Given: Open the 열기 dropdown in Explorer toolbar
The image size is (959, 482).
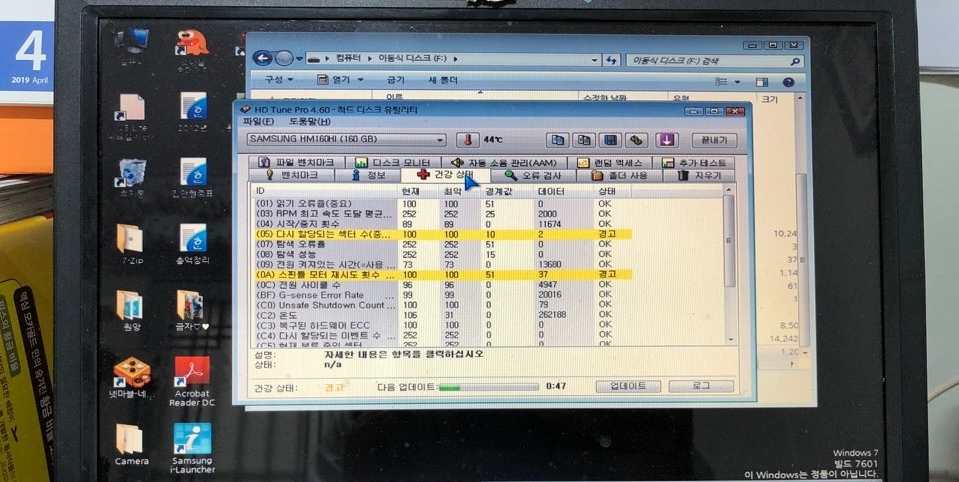Looking at the screenshot, I should coord(341,80).
